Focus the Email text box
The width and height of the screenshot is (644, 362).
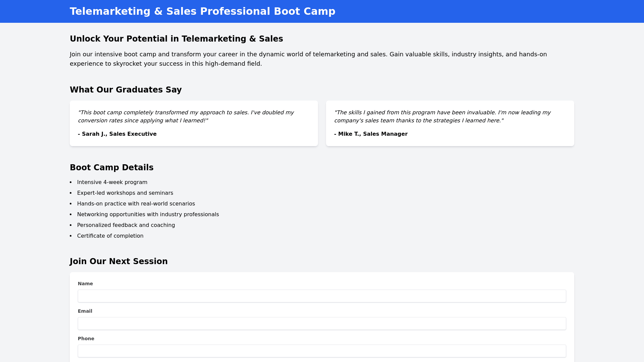tap(322, 323)
